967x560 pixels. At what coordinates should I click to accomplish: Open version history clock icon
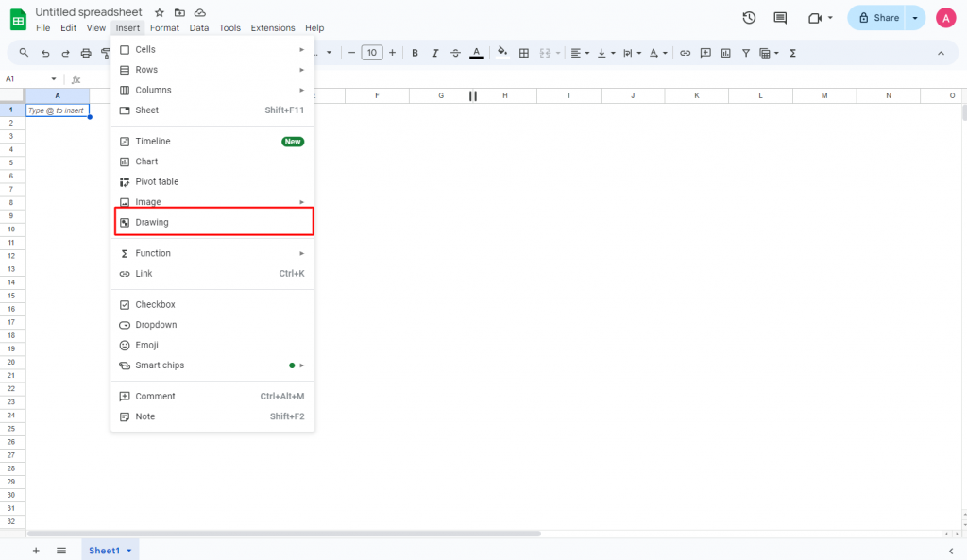coord(749,18)
